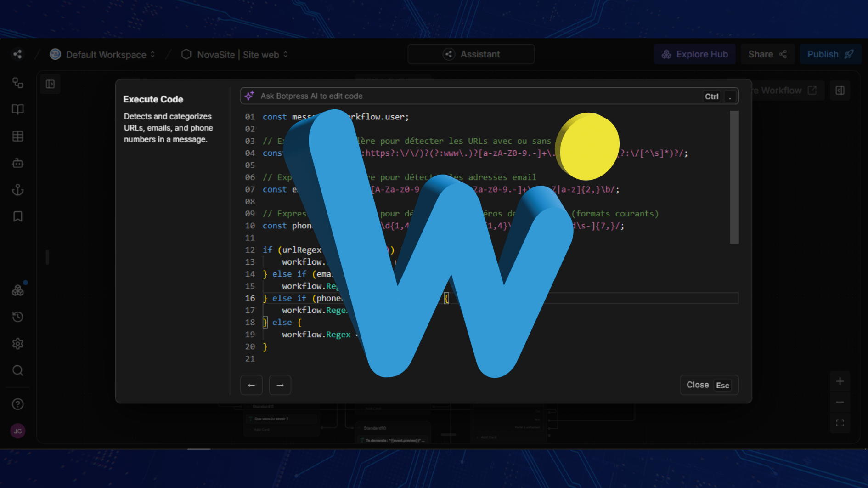
Task: Open the settings gear icon in the sidebar
Action: click(17, 344)
